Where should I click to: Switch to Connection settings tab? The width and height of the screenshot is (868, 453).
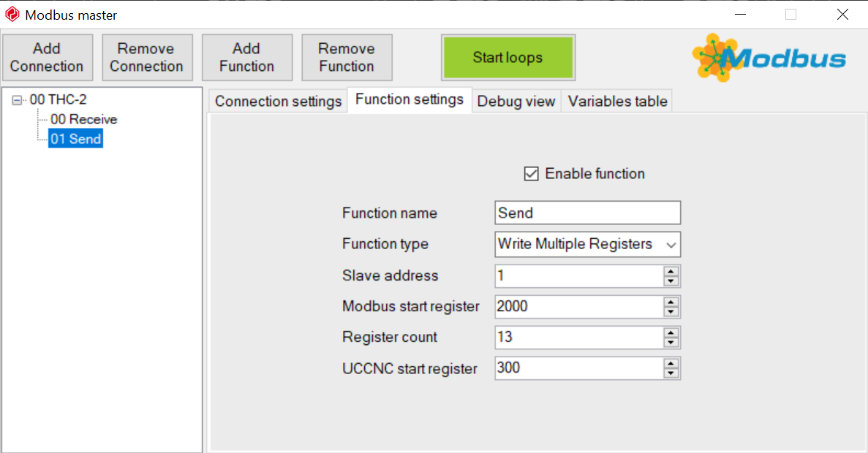tap(278, 102)
